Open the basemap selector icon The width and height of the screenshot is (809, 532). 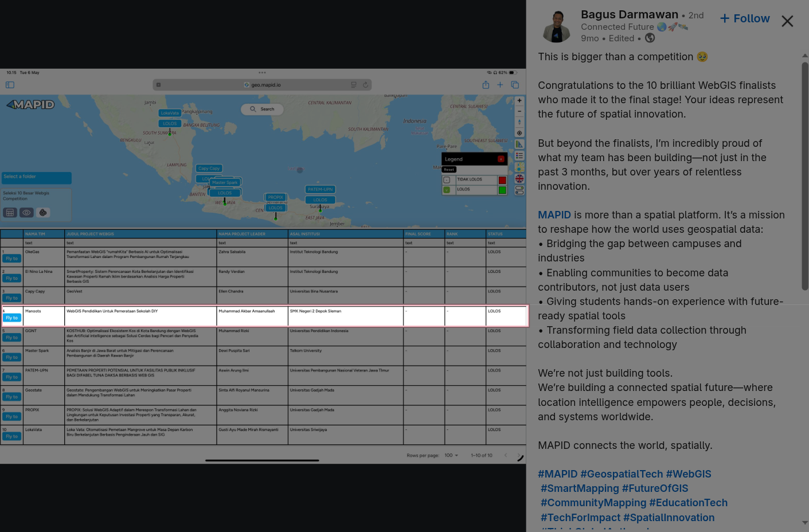pyautogui.click(x=519, y=167)
